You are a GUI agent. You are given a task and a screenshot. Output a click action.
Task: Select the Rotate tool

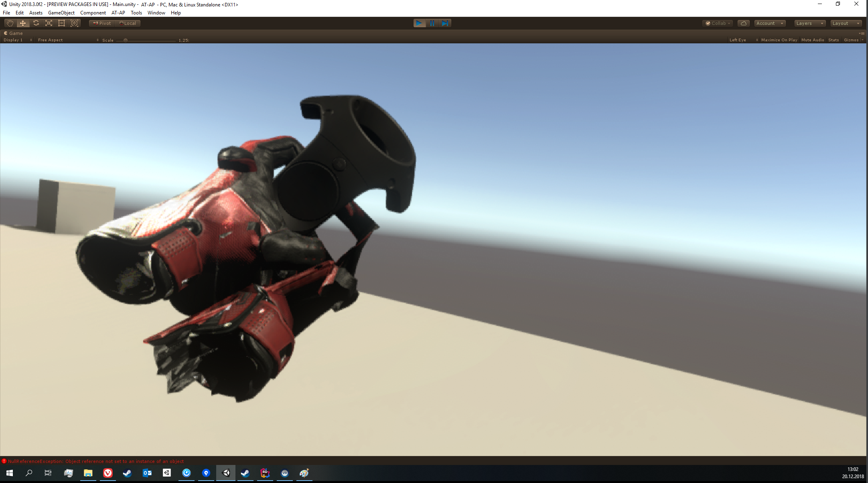coord(36,23)
